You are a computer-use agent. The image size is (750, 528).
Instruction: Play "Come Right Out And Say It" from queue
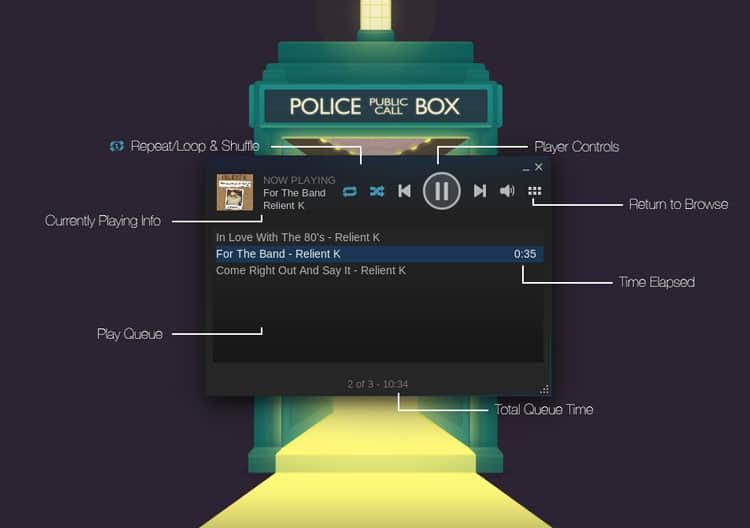click(x=311, y=270)
